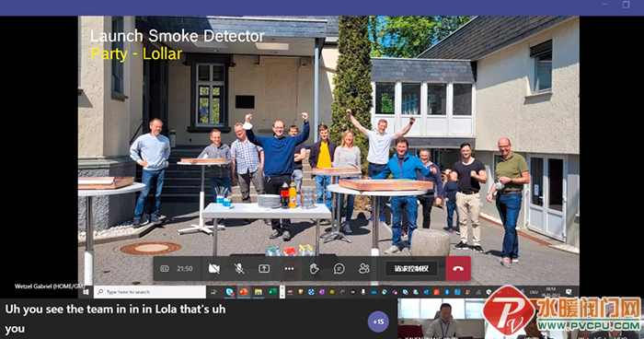
Task: Expand the taskbar toolbar overflow arrows
Action: coord(282,292)
